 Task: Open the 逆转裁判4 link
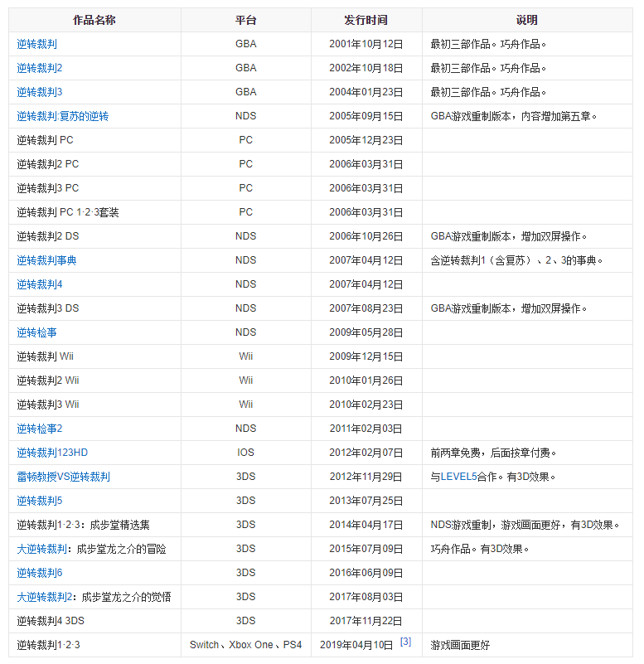pos(40,284)
